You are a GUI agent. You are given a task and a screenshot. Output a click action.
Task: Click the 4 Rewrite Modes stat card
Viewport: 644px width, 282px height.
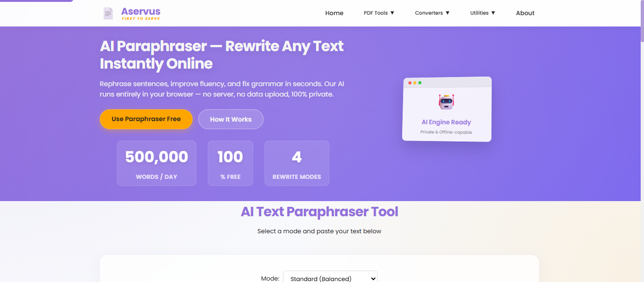(297, 163)
